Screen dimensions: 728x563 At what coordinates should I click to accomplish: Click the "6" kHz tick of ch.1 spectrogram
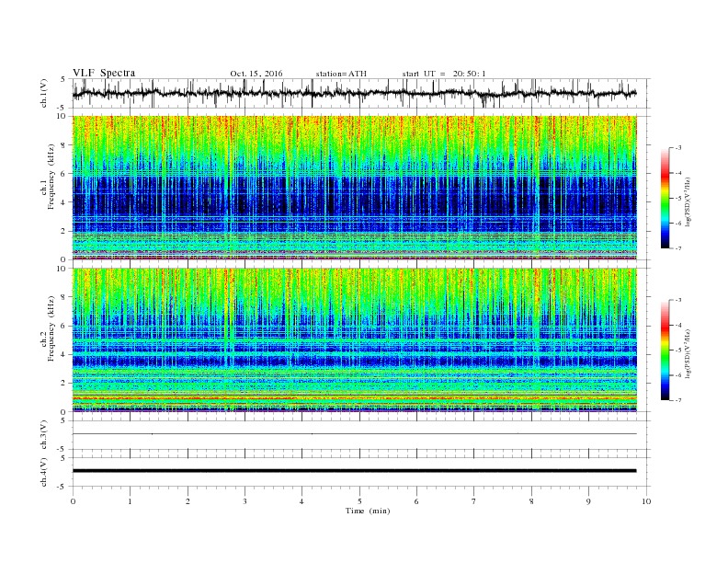pos(64,174)
